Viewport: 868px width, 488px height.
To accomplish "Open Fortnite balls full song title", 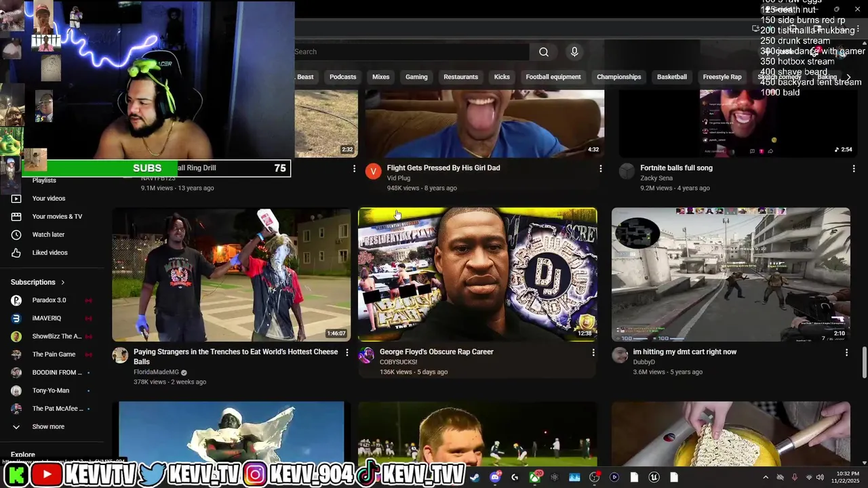I will (676, 168).
